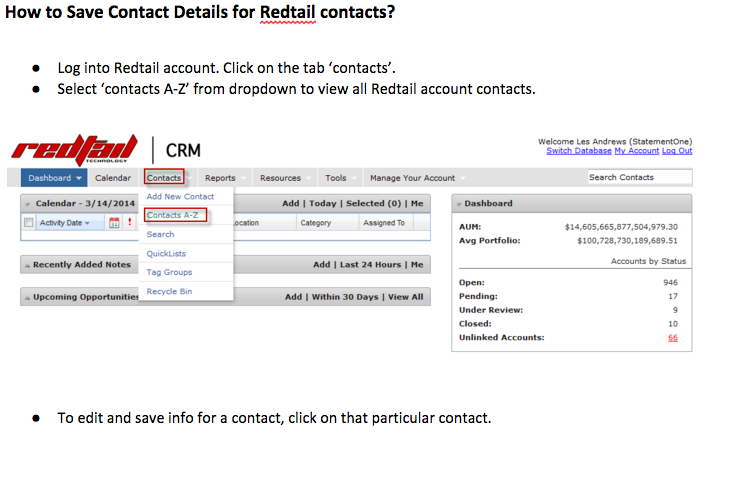This screenshot has width=741, height=498.
Task: Open the calendar date picker icon
Action: 114,223
